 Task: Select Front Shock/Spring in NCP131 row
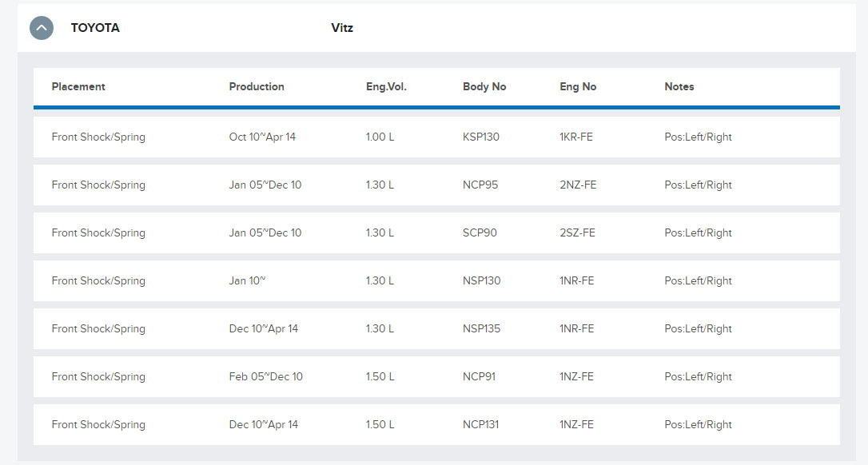coord(98,425)
